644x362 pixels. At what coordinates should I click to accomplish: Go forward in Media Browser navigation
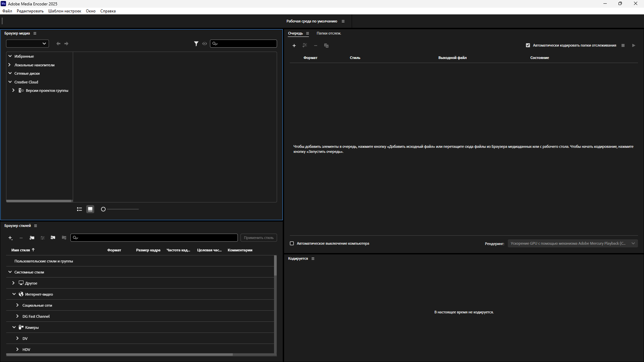click(66, 44)
